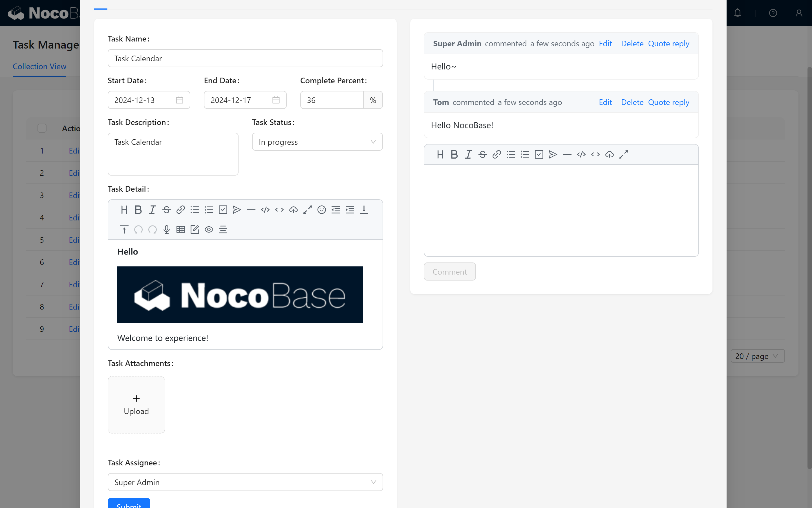Open the 20 / page size selector
812x508 pixels.
point(758,356)
